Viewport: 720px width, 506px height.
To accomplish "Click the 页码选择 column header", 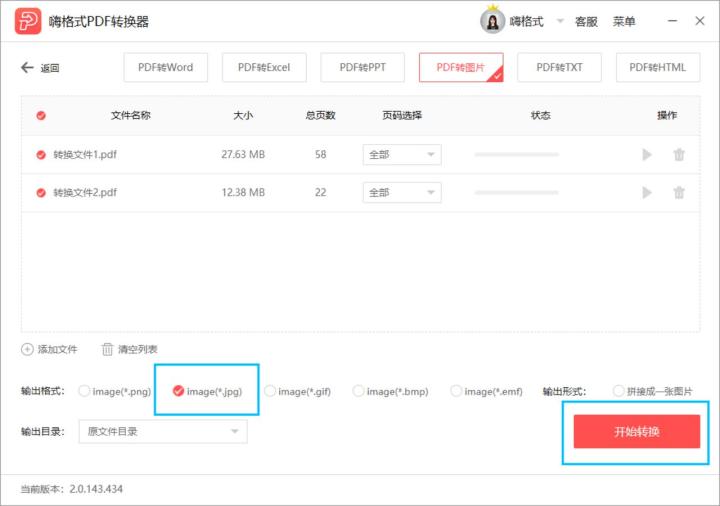I will click(402, 115).
